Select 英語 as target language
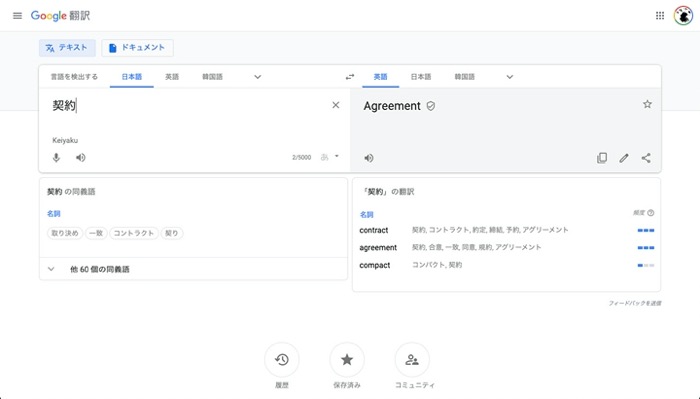Image resolution: width=700 pixels, height=399 pixels. click(380, 77)
